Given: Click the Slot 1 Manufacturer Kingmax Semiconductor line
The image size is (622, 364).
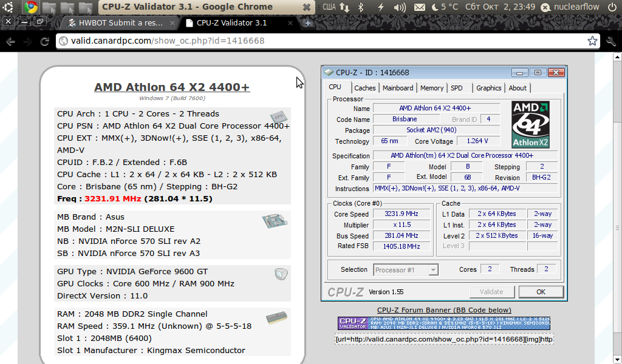Looking at the screenshot, I should [x=151, y=351].
